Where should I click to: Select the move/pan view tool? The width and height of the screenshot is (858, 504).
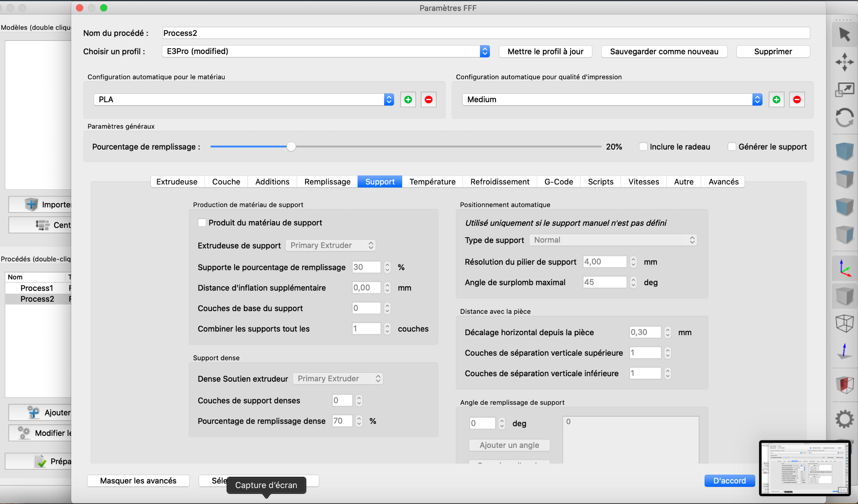pyautogui.click(x=844, y=62)
